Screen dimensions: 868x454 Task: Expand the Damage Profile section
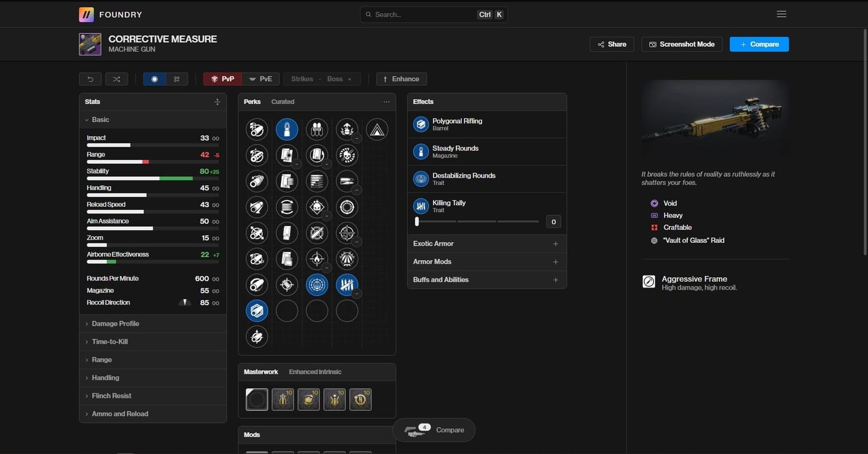[115, 323]
